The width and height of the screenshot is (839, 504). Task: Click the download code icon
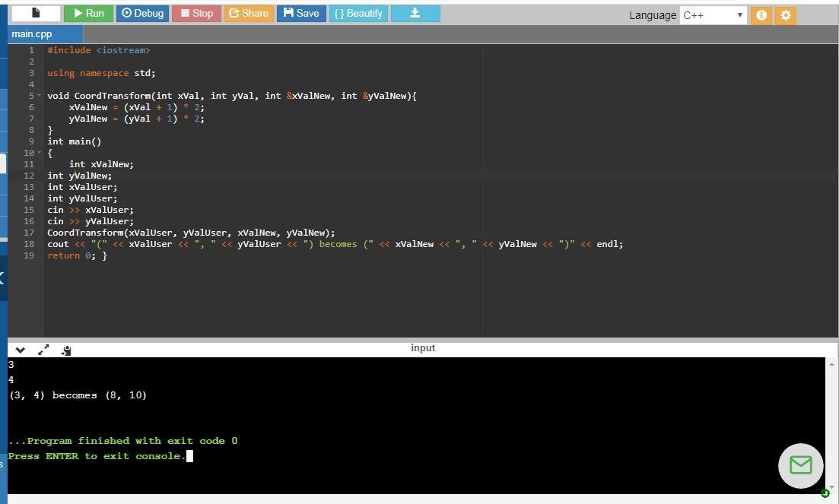[415, 14]
